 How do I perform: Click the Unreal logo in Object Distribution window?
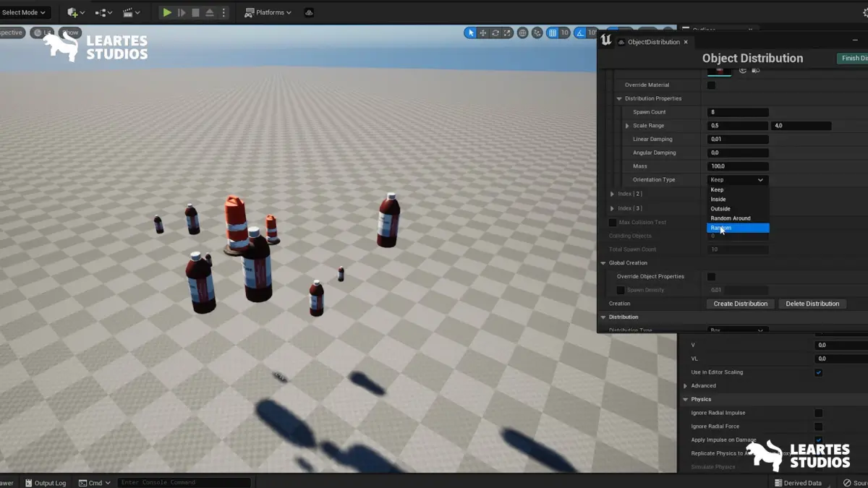[x=605, y=40]
